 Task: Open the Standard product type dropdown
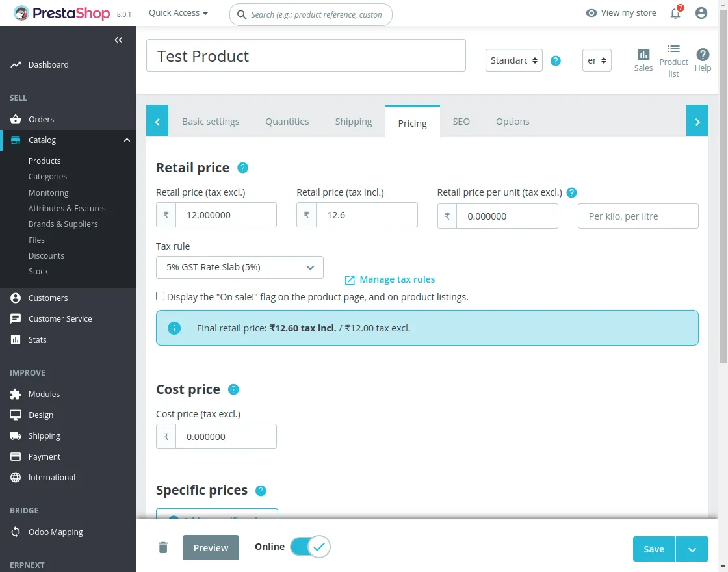(513, 60)
